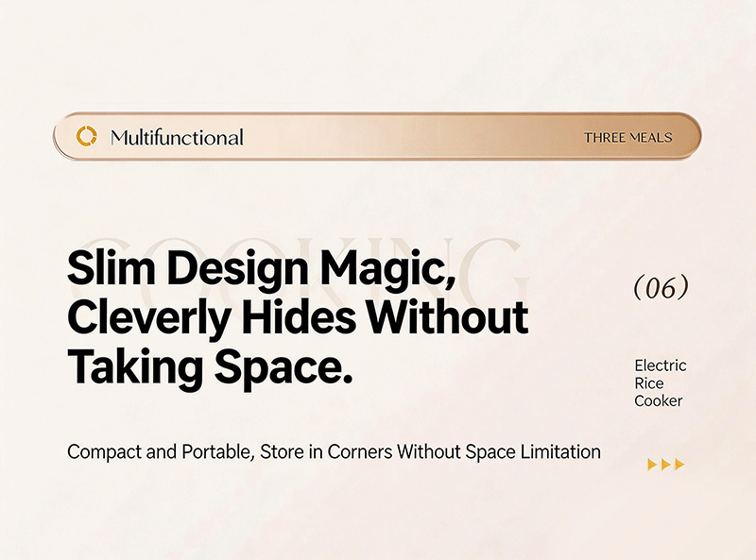Viewport: 756px width, 560px height.
Task: Click the middle yellow arrow triangle
Action: pos(665,464)
